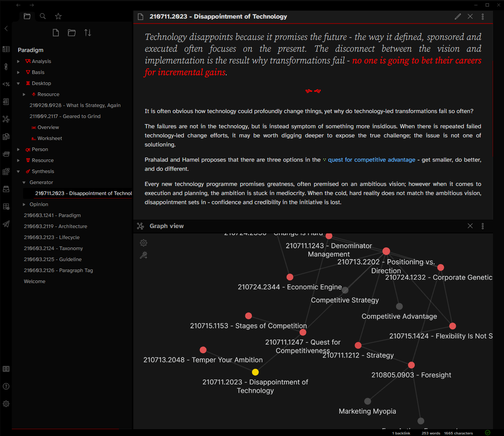The width and height of the screenshot is (504, 436).
Task: Open note '210603.1241 - Paradigm'
Action: [52, 215]
